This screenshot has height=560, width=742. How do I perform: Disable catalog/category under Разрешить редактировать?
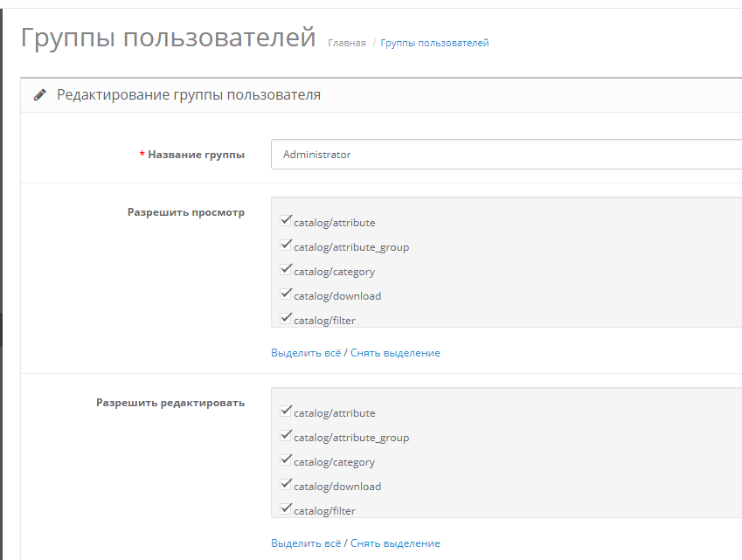point(286,460)
